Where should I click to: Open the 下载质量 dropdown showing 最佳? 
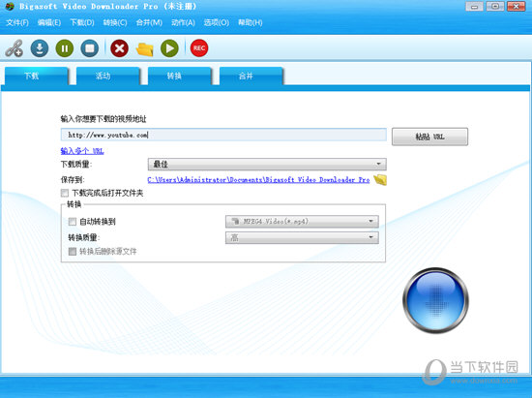click(267, 165)
